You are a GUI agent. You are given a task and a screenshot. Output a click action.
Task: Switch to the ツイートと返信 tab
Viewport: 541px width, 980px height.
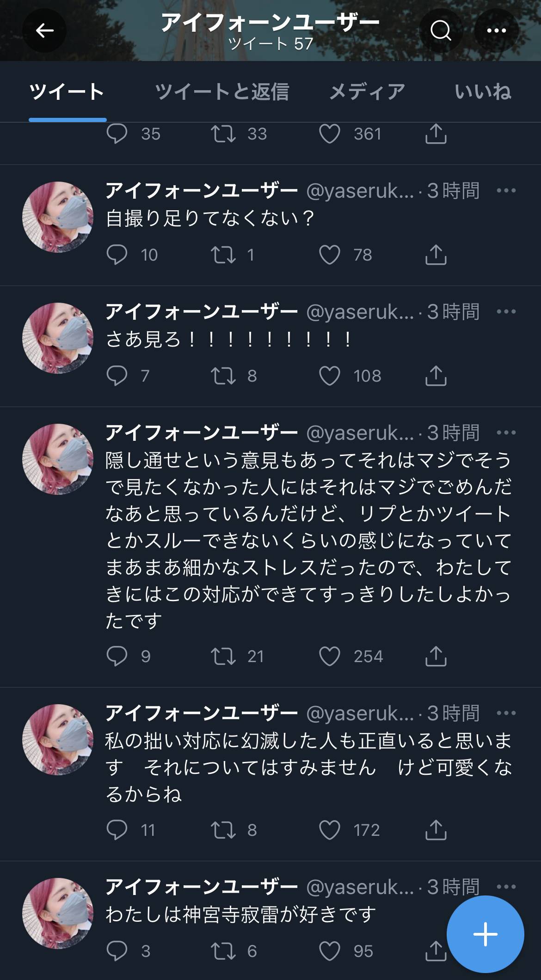point(222,92)
